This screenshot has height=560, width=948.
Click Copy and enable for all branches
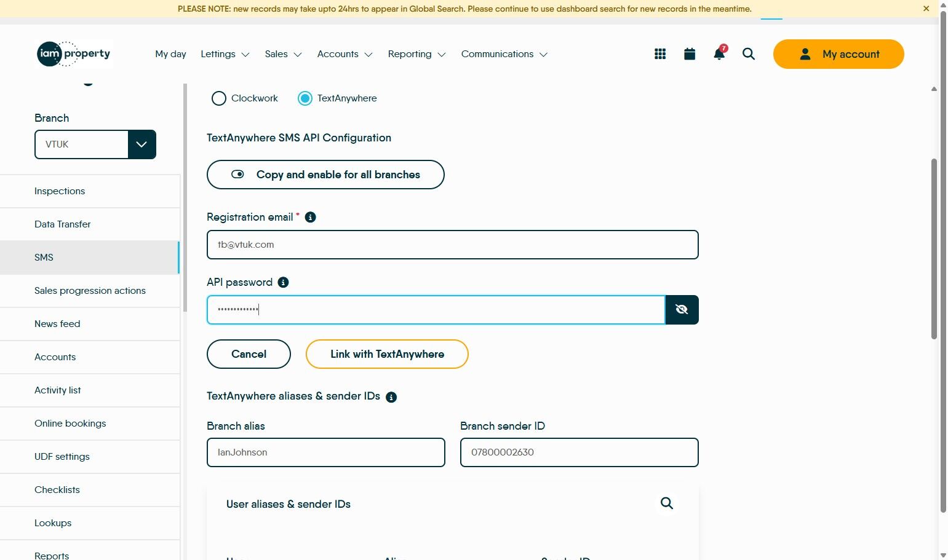click(325, 175)
